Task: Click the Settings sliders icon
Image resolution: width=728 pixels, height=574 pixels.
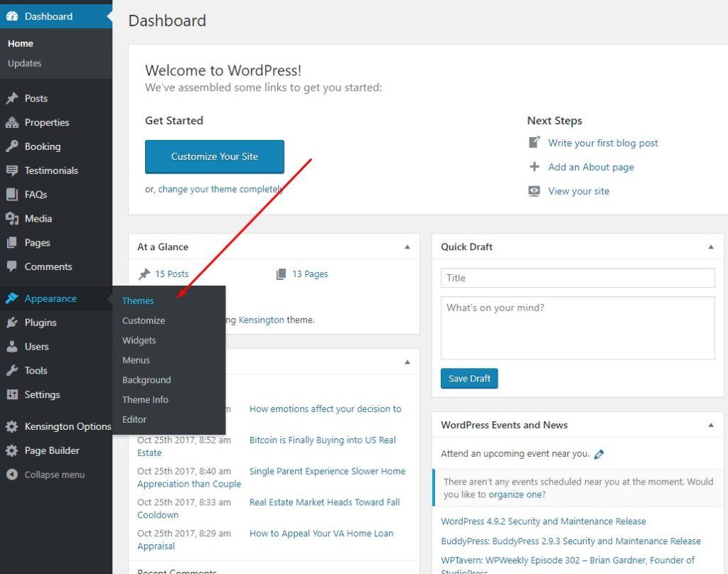Action: (x=12, y=394)
